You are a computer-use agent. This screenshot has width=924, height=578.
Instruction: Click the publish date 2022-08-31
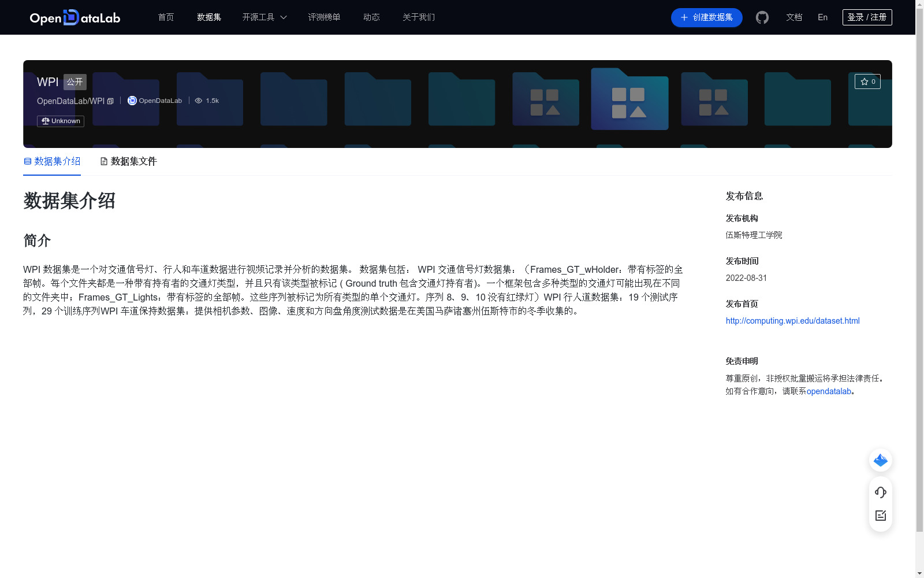point(746,278)
